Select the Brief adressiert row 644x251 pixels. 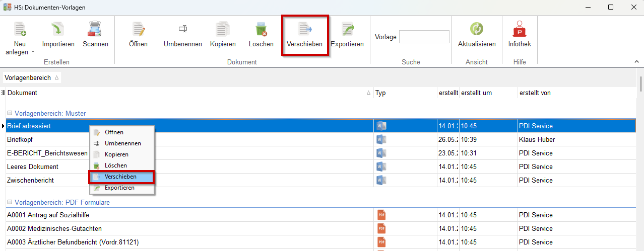pyautogui.click(x=322, y=126)
